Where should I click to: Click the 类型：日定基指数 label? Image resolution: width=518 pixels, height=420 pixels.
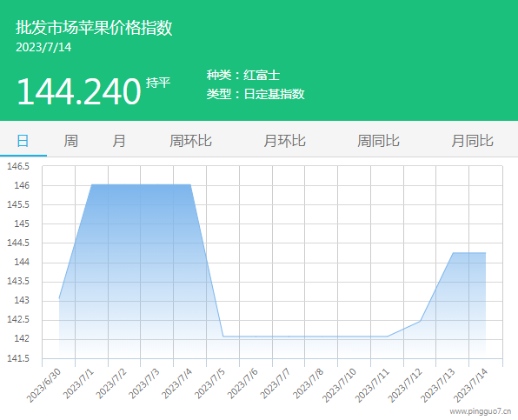pos(256,94)
